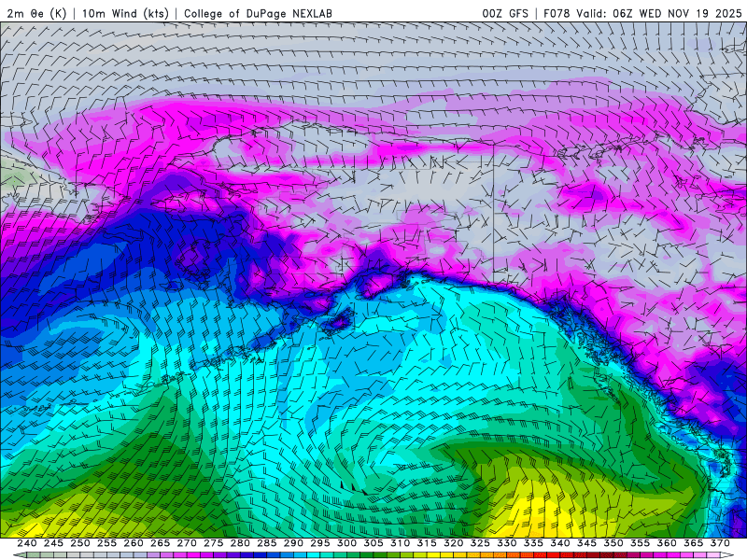Click the 275 colorbar value label
747x560 pixels.
(214, 543)
